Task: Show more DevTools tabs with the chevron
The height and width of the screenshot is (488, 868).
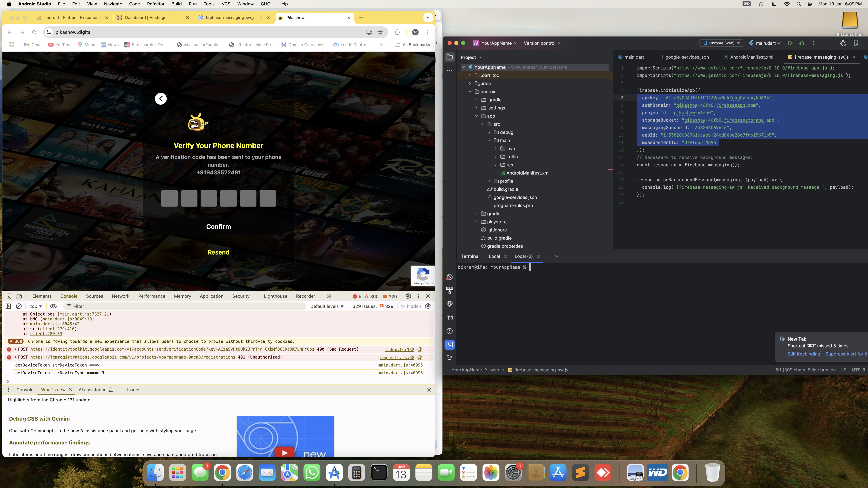Action: [x=329, y=296]
